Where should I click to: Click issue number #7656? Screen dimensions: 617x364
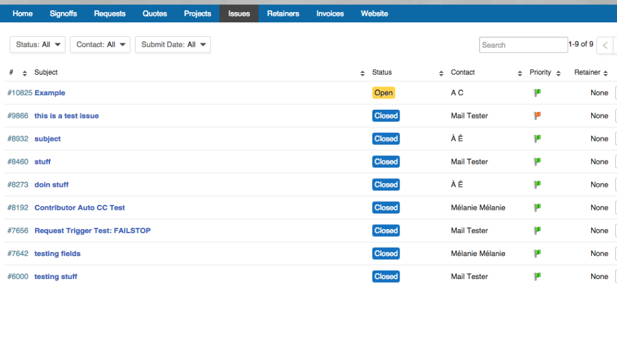(x=17, y=231)
